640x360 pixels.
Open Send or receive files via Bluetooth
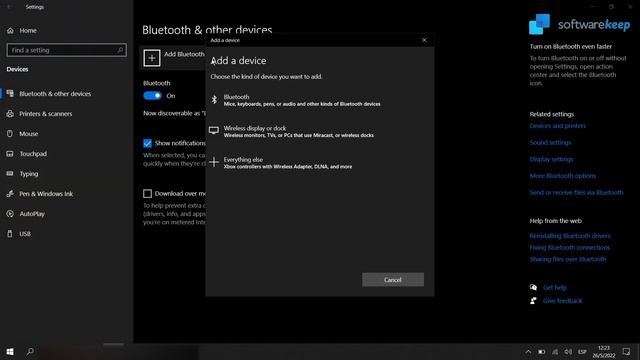click(576, 193)
